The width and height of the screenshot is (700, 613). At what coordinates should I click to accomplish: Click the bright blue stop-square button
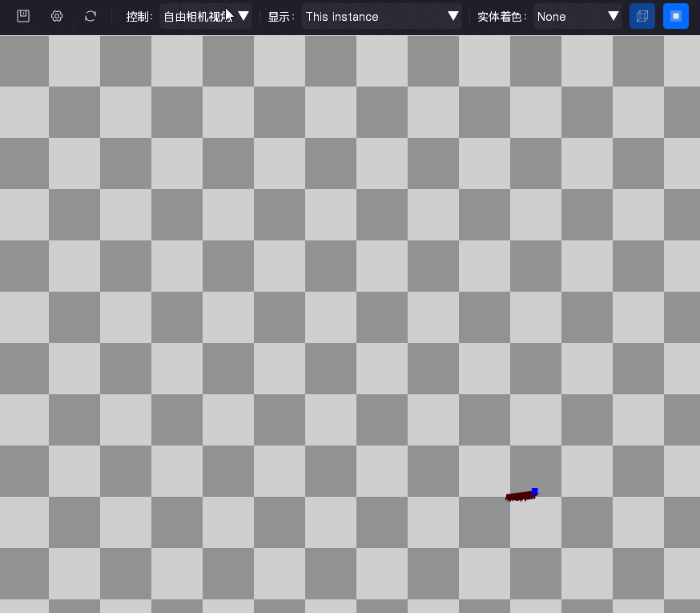[675, 16]
